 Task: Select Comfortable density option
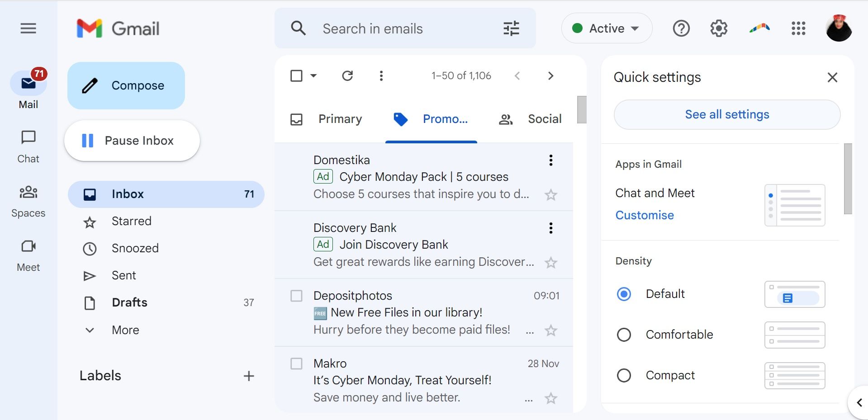[x=624, y=335]
